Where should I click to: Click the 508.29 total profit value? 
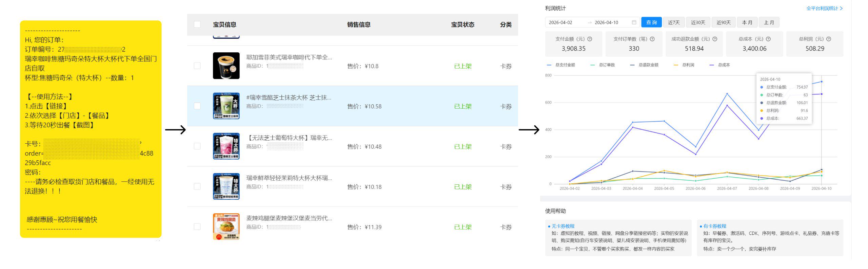pos(815,49)
